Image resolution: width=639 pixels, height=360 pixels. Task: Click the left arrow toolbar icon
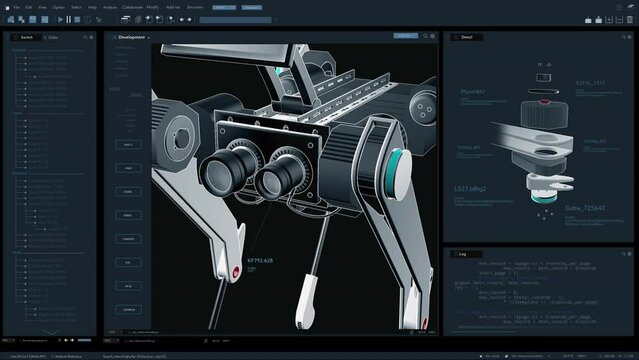coord(182,20)
